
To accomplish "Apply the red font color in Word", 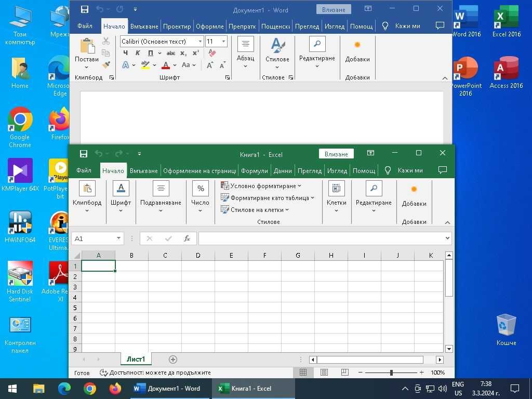I will (x=166, y=65).
